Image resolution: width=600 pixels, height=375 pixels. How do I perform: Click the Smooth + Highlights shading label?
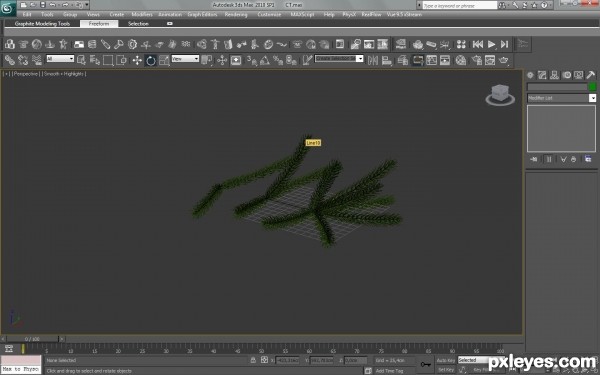tap(64, 74)
